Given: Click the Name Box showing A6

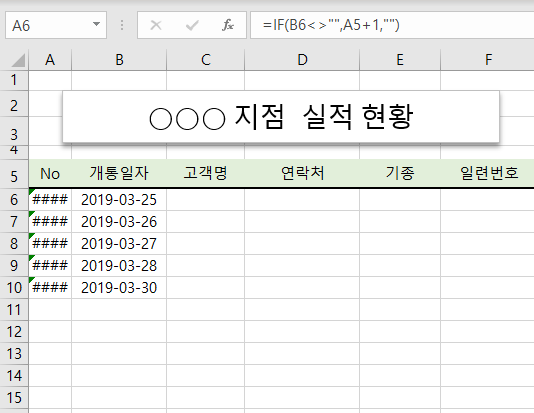Looking at the screenshot, I should 56,25.
